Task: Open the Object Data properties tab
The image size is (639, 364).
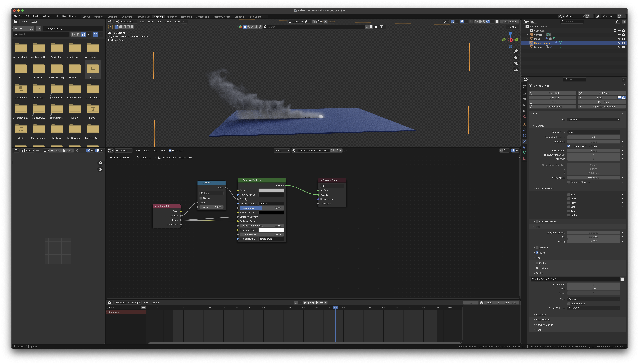Action: pos(524,153)
